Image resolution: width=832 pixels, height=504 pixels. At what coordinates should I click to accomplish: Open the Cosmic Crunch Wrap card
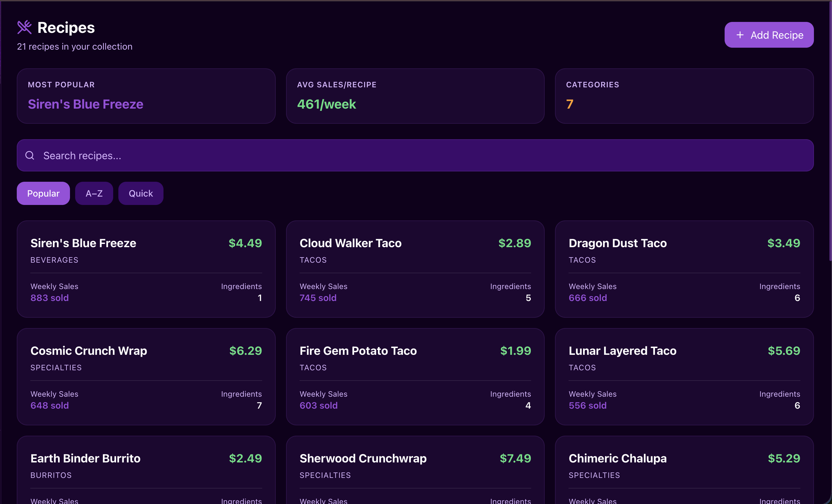146,376
